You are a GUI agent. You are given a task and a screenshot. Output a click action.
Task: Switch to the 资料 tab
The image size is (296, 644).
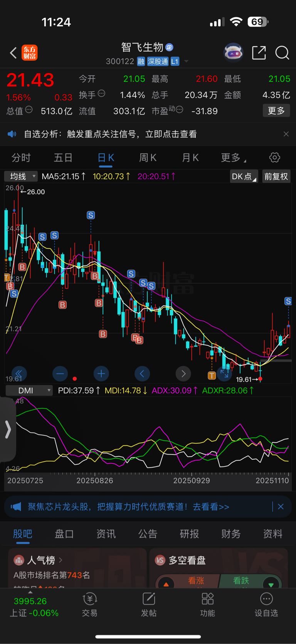tap(272, 534)
